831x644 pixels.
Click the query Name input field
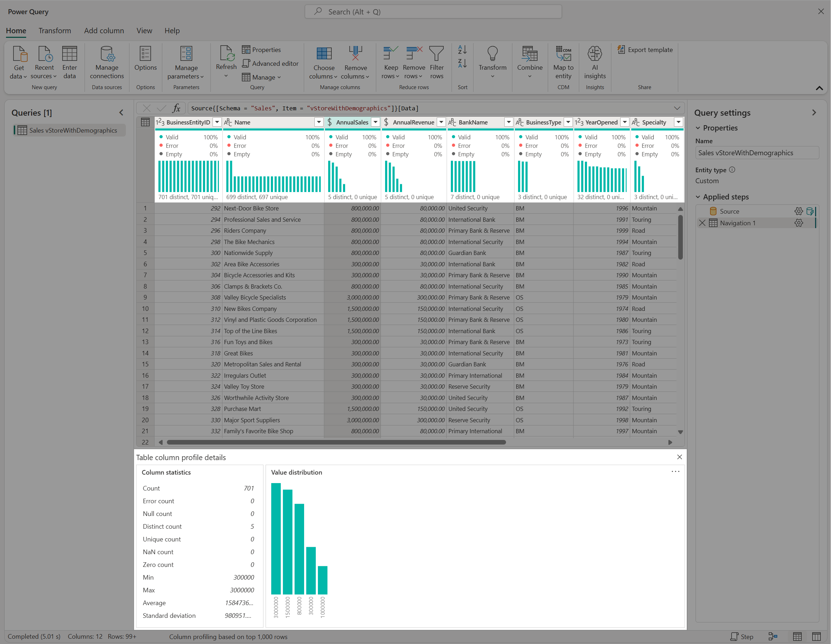click(756, 153)
